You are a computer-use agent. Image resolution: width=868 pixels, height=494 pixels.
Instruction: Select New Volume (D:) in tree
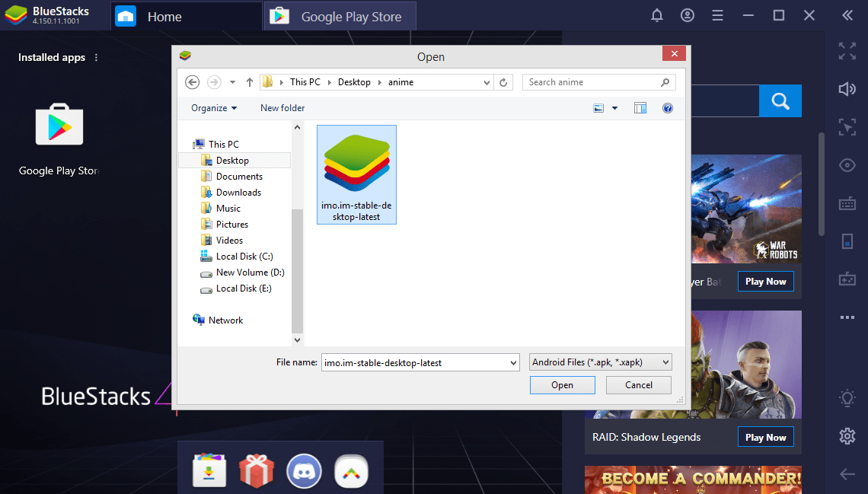pyautogui.click(x=250, y=272)
